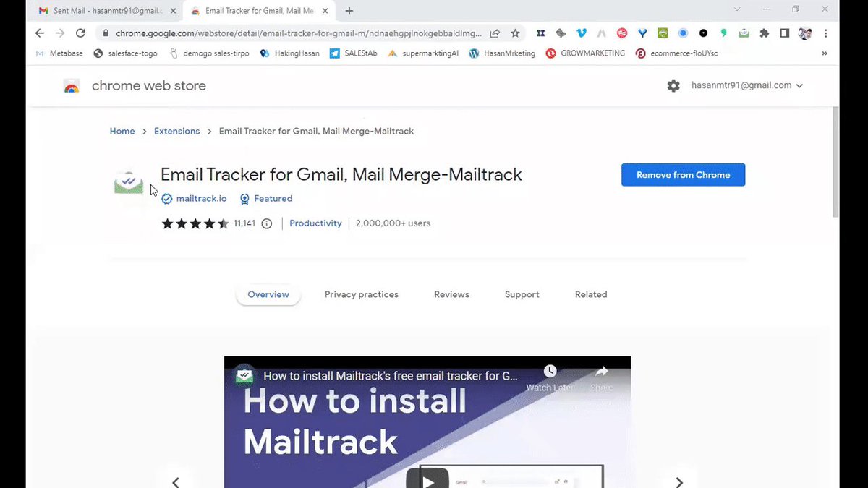Share this page using address bar icon
Viewport: 868px width, 488px height.
pyautogui.click(x=495, y=33)
